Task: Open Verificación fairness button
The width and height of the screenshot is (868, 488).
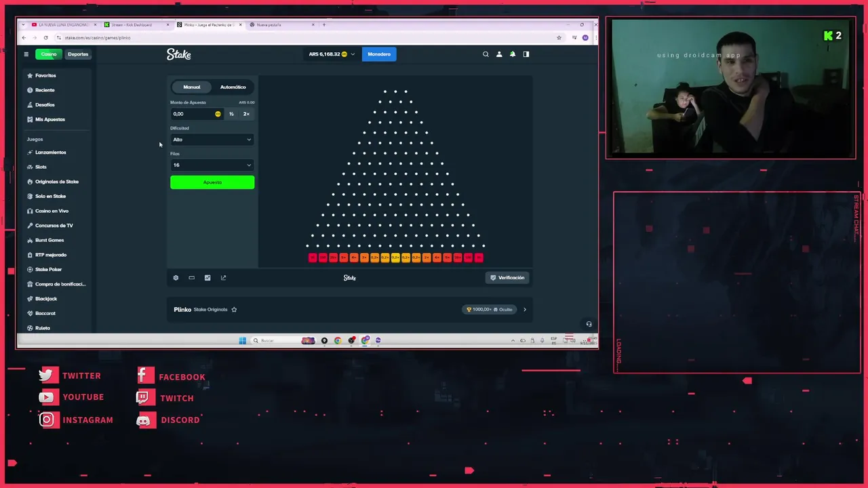Action: [x=507, y=278]
